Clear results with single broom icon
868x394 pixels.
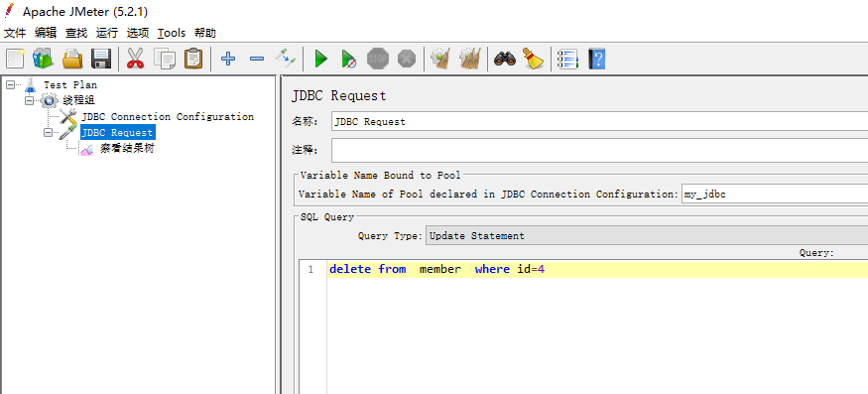coord(440,59)
